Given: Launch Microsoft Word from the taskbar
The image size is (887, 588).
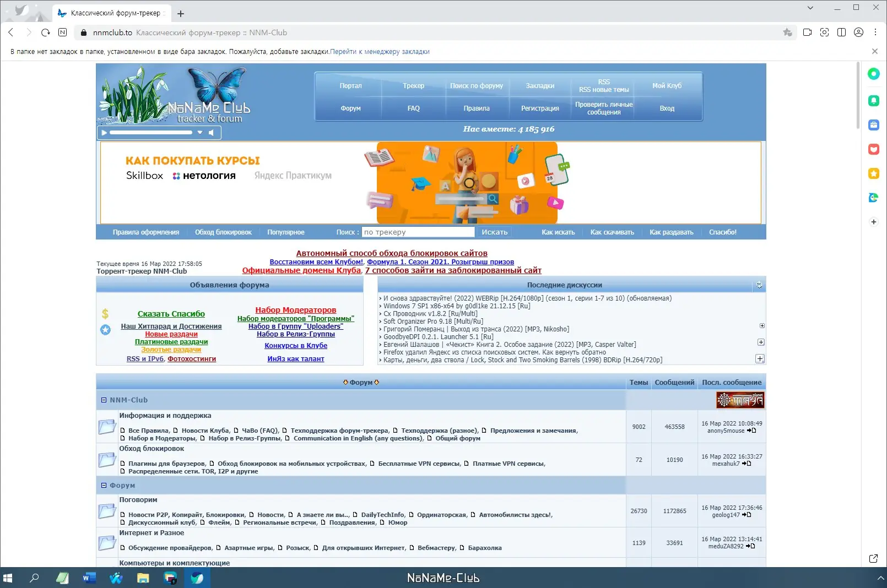Looking at the screenshot, I should (x=89, y=578).
